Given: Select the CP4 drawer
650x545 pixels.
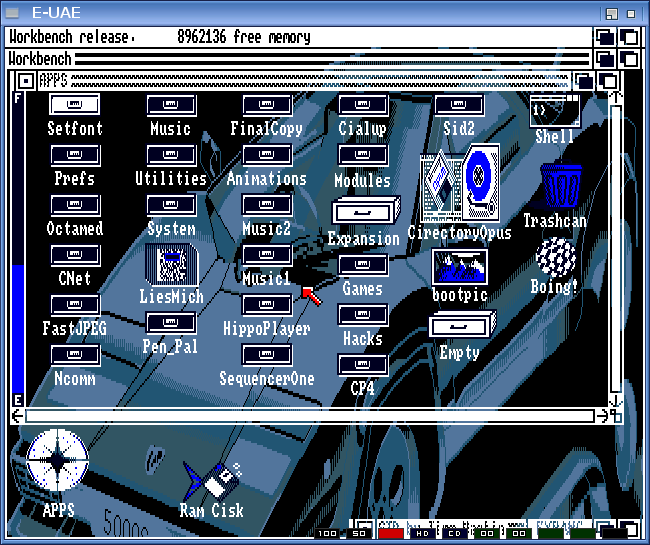Looking at the screenshot, I should 363,366.
